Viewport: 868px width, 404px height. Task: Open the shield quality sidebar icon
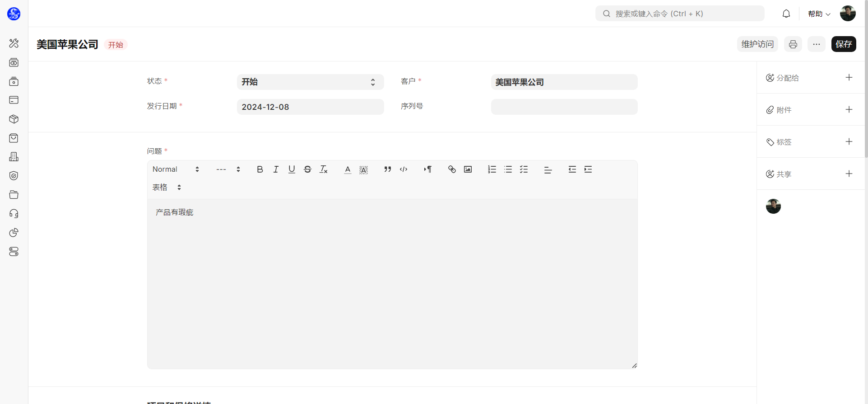[14, 176]
